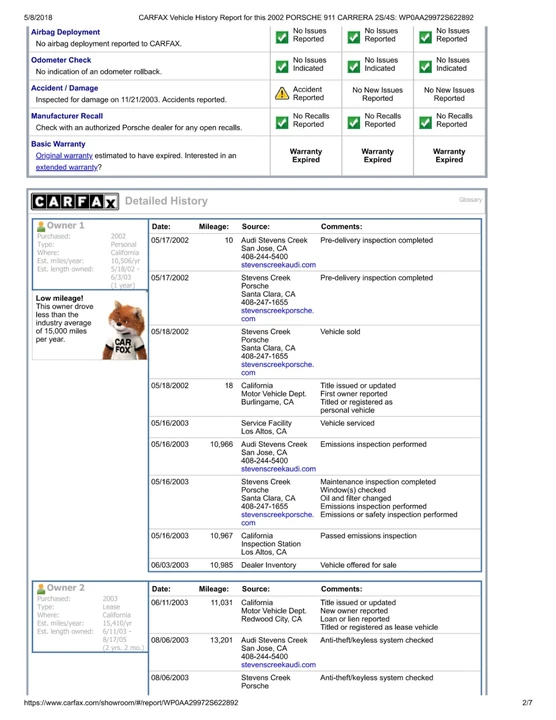Open stevenscreekporsche.com link beside Vehicle sold
The width and height of the screenshot is (556, 720).
(277, 369)
